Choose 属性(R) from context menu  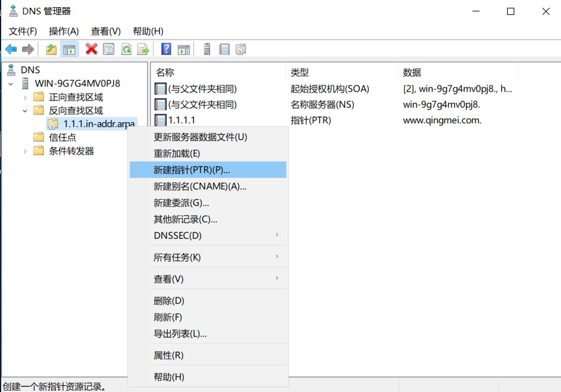click(x=208, y=355)
